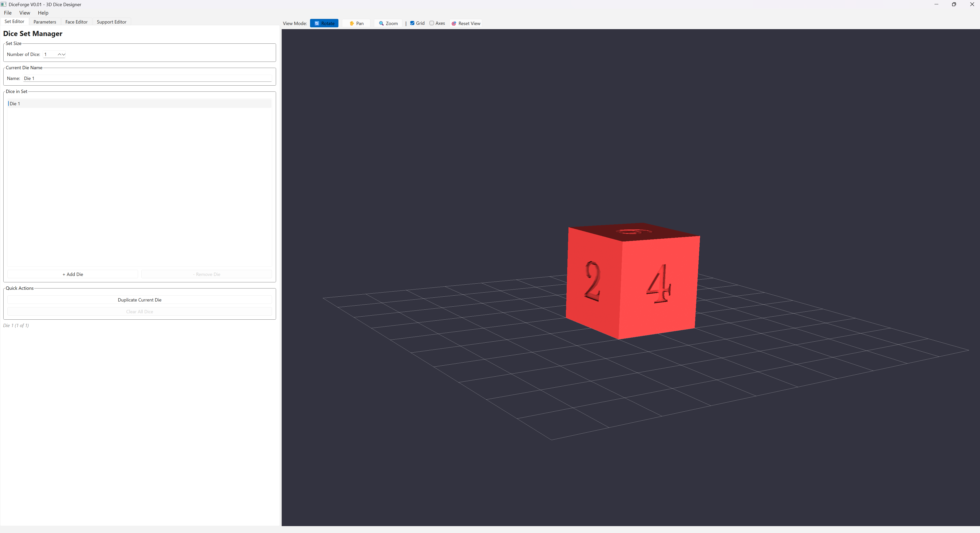
Task: Select the Zoom magnifier tool
Action: [388, 23]
